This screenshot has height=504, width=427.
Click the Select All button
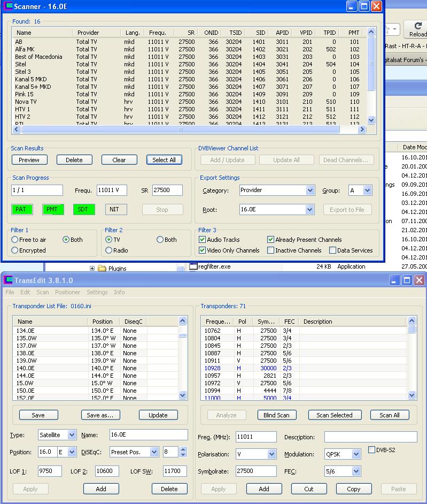click(x=164, y=160)
